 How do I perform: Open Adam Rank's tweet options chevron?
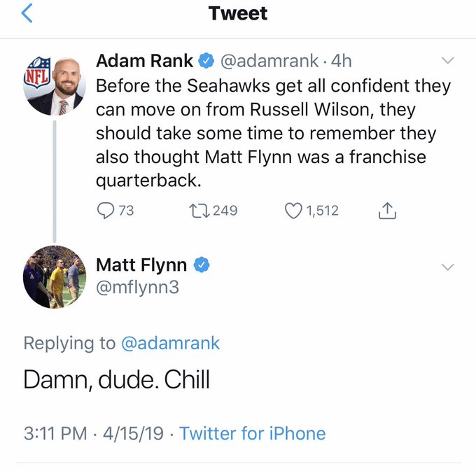tap(449, 62)
